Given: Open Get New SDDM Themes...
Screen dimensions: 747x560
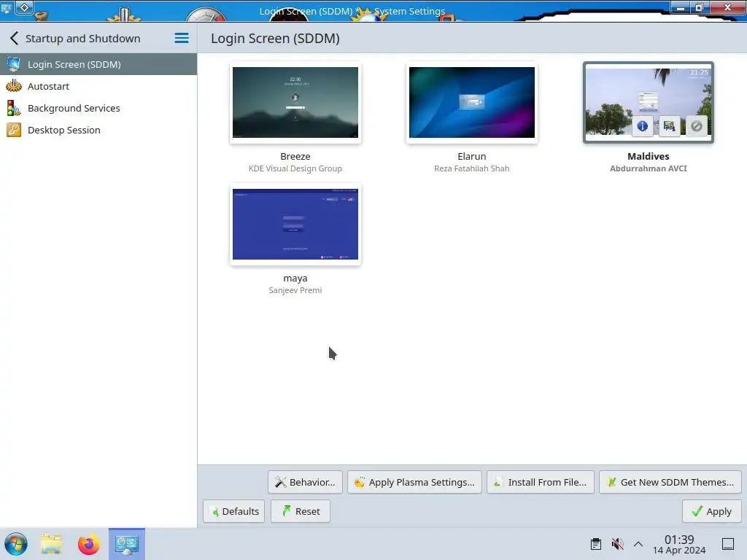Looking at the screenshot, I should click(670, 483).
